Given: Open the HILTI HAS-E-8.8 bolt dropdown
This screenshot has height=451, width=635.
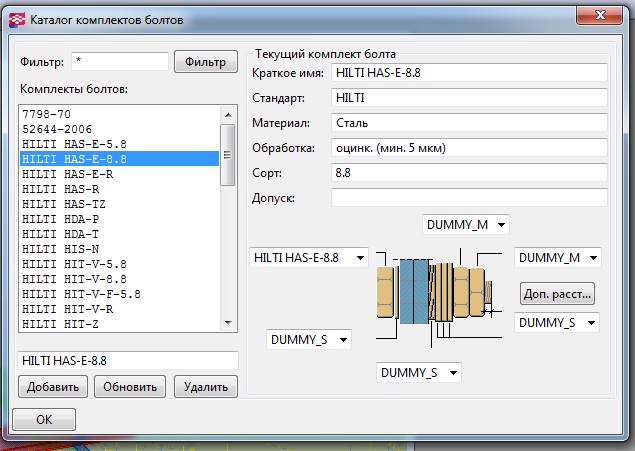Looking at the screenshot, I should coord(308,257).
